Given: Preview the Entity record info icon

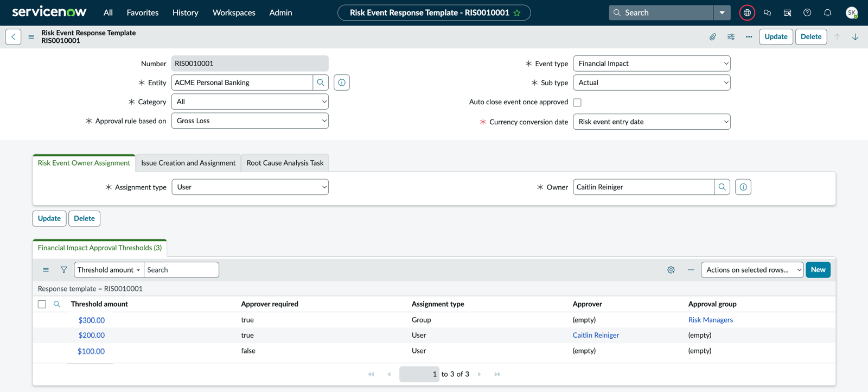Looking at the screenshot, I should click(x=342, y=83).
